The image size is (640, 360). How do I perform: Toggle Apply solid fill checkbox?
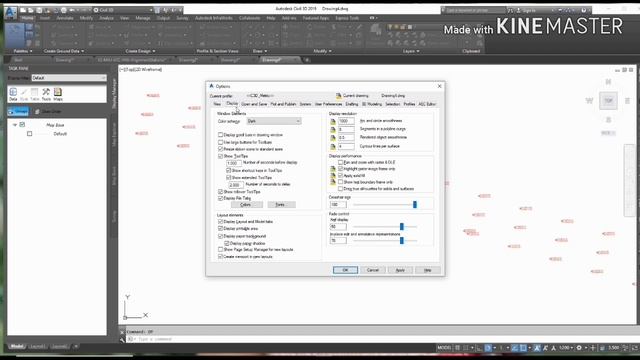pyautogui.click(x=340, y=176)
